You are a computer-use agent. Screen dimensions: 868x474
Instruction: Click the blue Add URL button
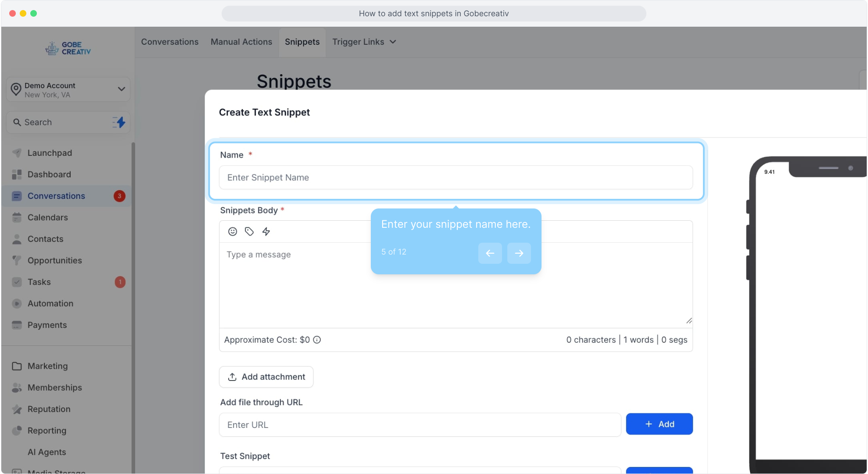click(x=659, y=424)
